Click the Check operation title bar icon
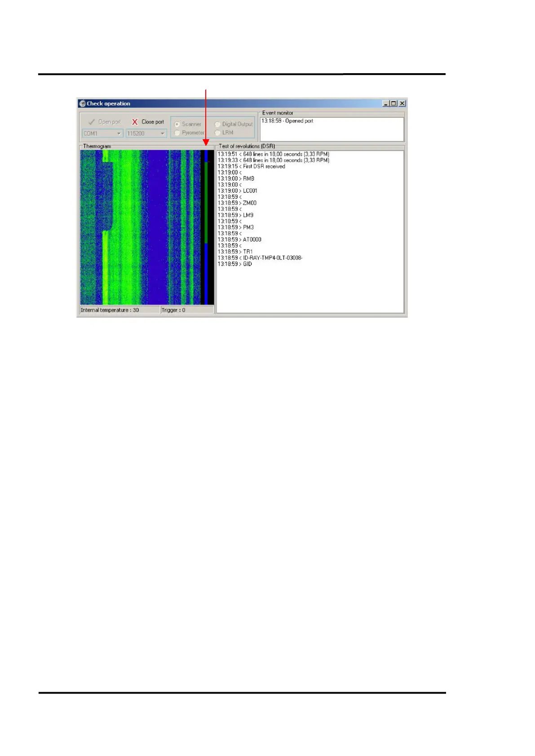The image size is (535, 756). click(82, 103)
